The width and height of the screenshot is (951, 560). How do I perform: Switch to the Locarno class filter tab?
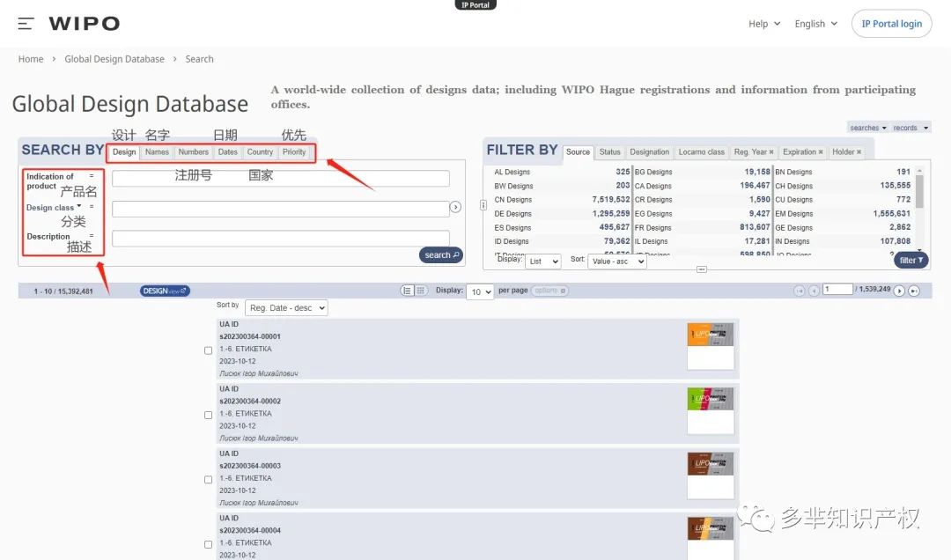coord(702,152)
